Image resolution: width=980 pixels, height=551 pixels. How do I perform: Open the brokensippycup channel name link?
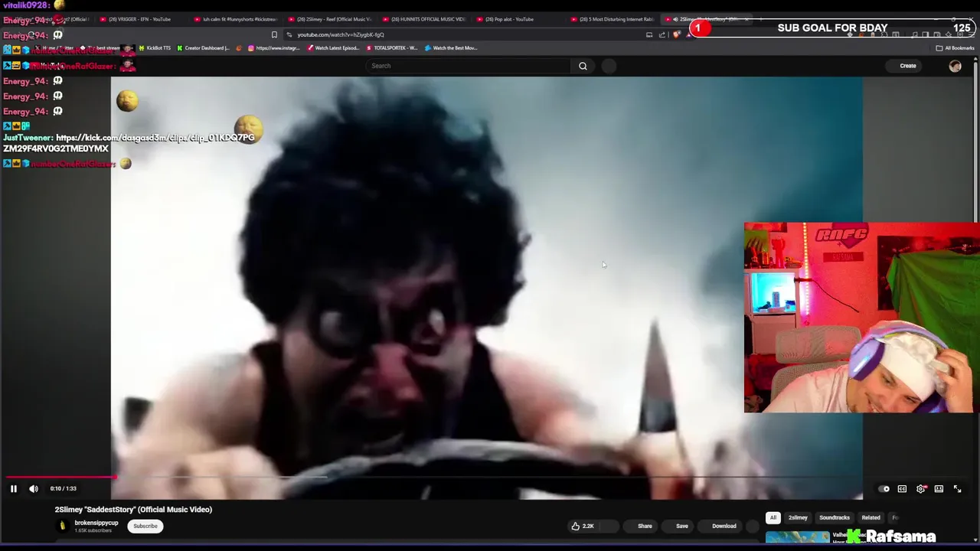coord(96,523)
